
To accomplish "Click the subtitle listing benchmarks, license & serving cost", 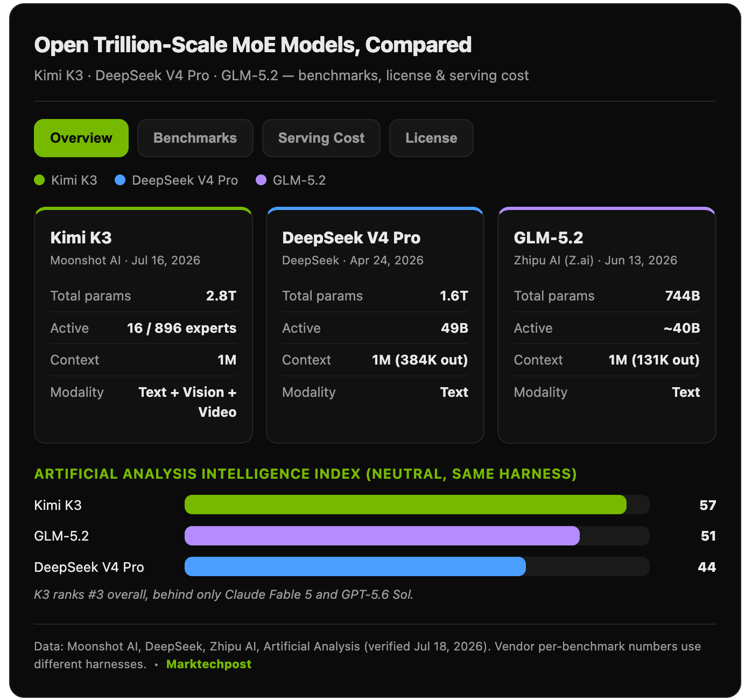I will click(282, 75).
